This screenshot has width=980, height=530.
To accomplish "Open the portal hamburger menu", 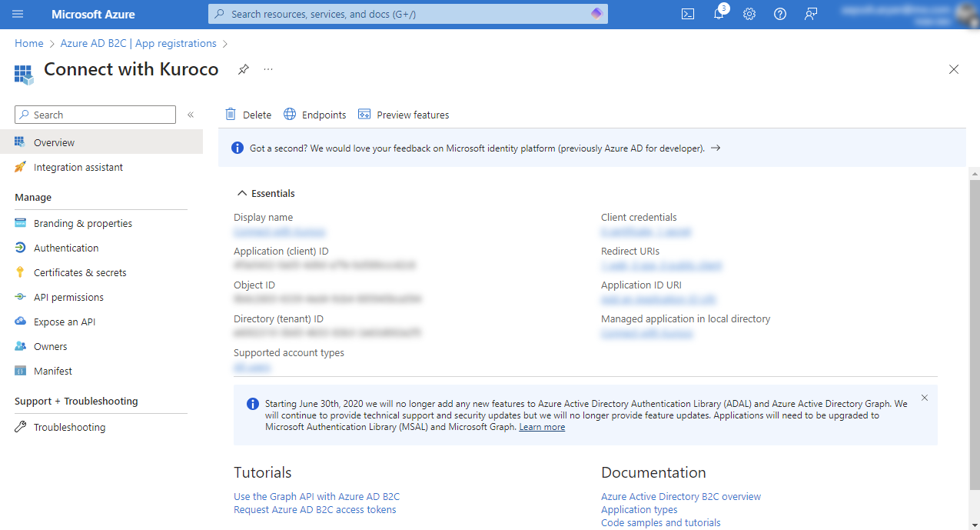I will pyautogui.click(x=19, y=14).
